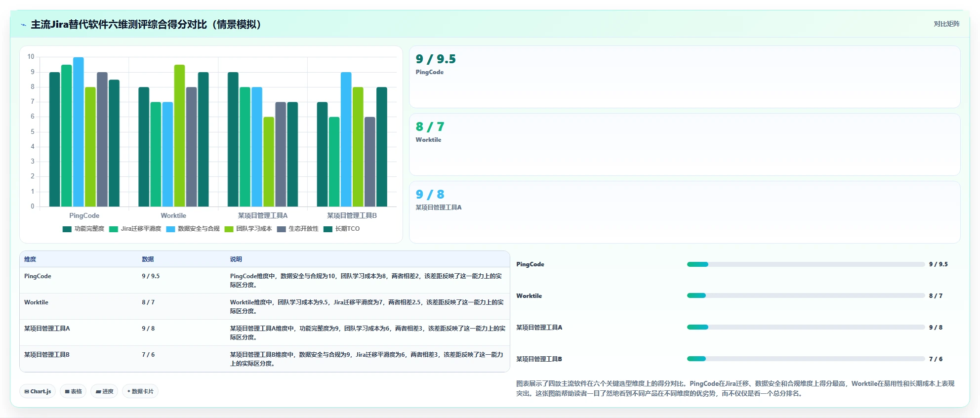
Task: Click the small icon before the dashboard title
Action: tap(23, 25)
